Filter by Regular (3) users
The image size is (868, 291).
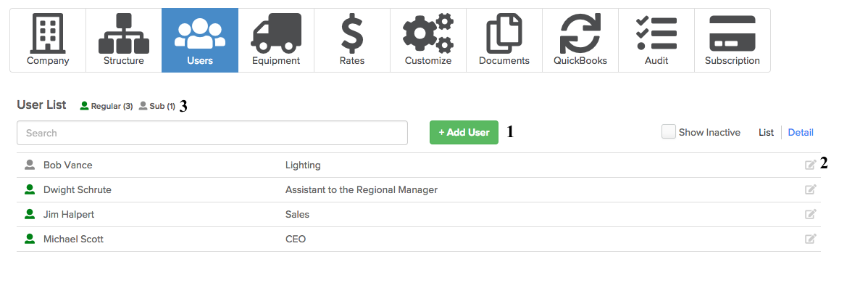click(107, 106)
